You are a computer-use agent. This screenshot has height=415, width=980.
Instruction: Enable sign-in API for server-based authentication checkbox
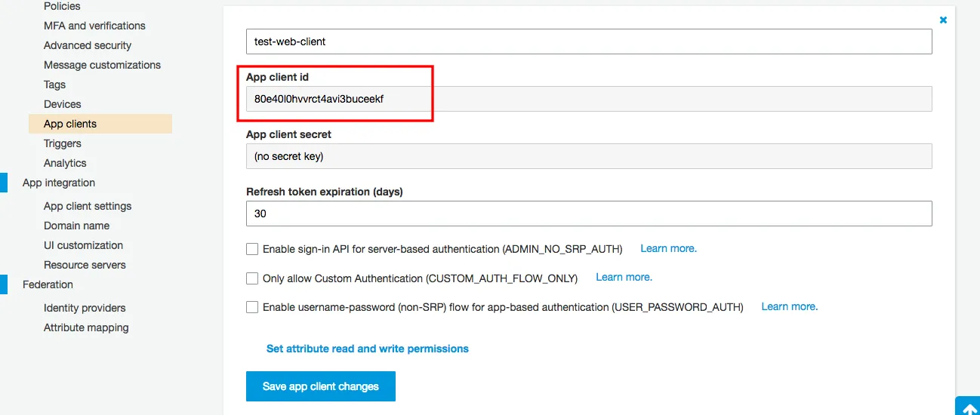(x=252, y=249)
